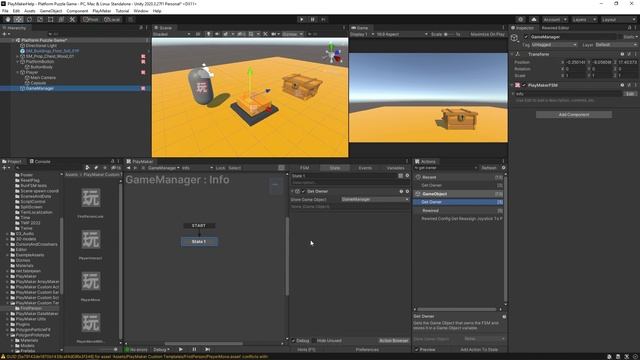Click Add Action To State button
Viewport: 640px width, 360px height.
point(479,350)
